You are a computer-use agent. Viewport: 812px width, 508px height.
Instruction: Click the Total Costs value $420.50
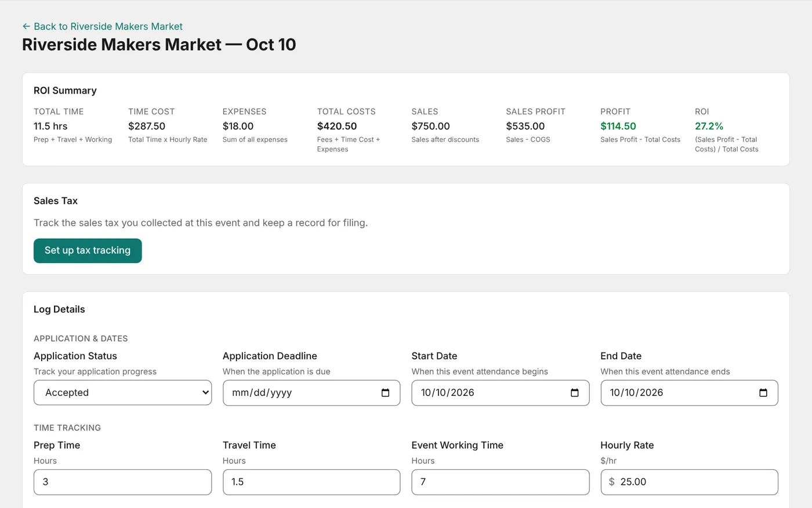click(x=337, y=127)
